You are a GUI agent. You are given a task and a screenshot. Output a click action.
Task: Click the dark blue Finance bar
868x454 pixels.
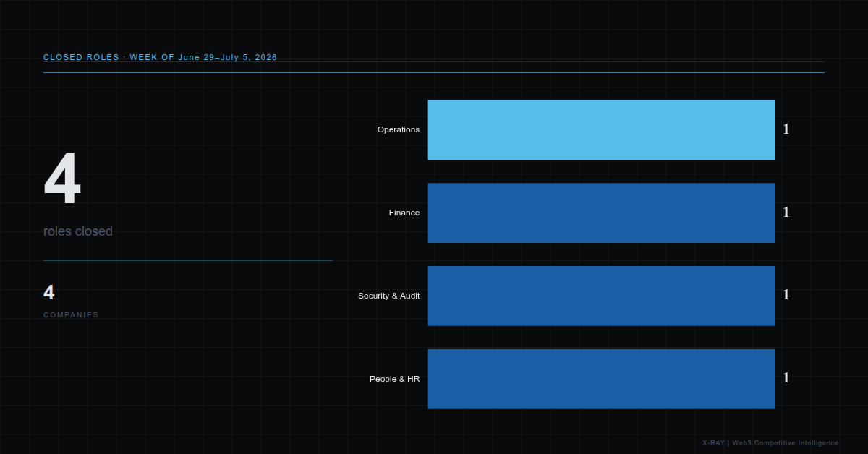pos(601,213)
